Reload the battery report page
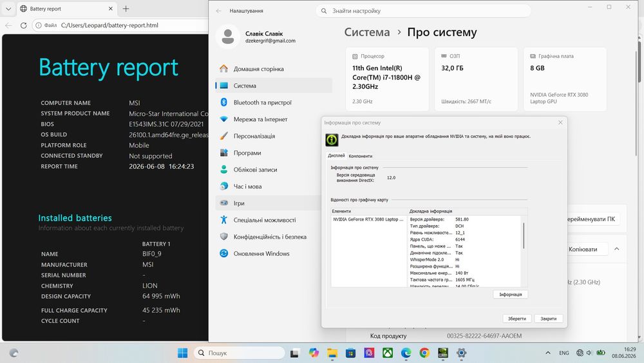 (23, 26)
